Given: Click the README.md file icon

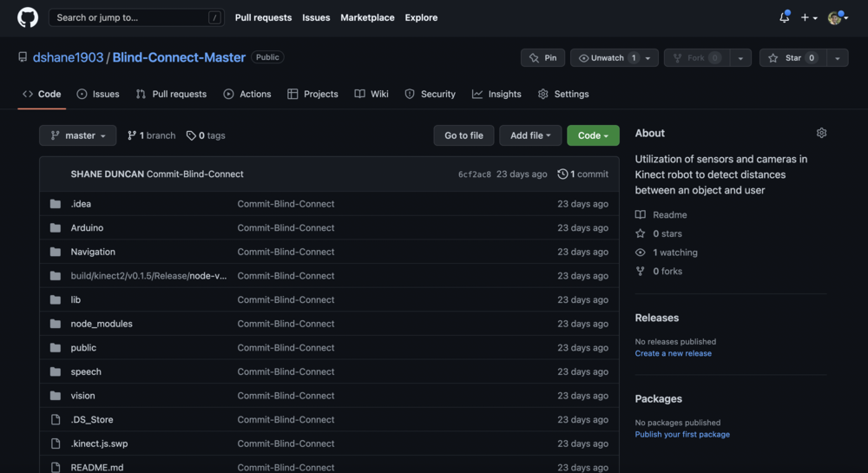Looking at the screenshot, I should (x=56, y=467).
